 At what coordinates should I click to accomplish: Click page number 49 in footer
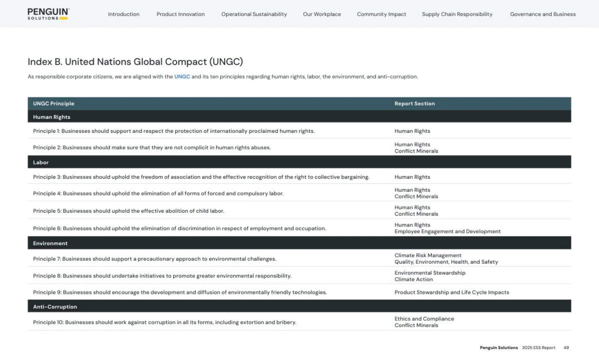[566, 348]
